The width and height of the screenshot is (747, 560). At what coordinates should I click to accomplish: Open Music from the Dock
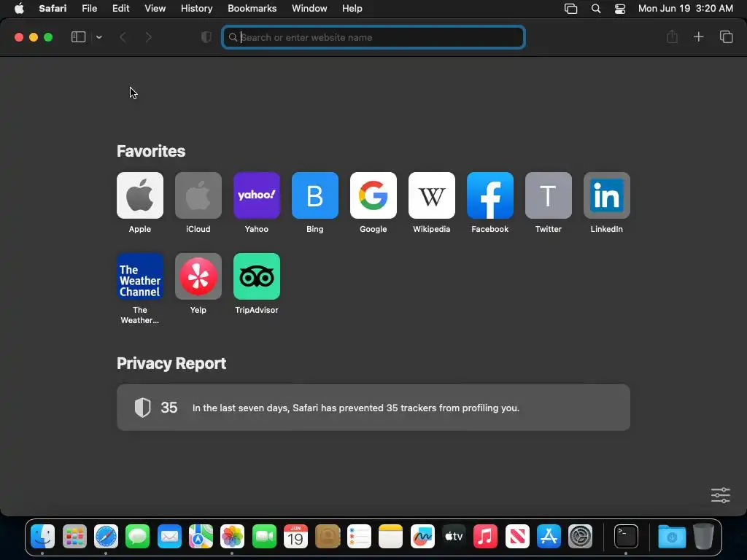[x=485, y=537]
